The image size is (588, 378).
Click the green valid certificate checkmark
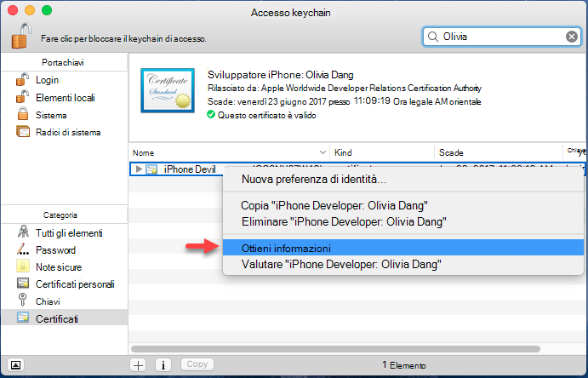click(211, 114)
